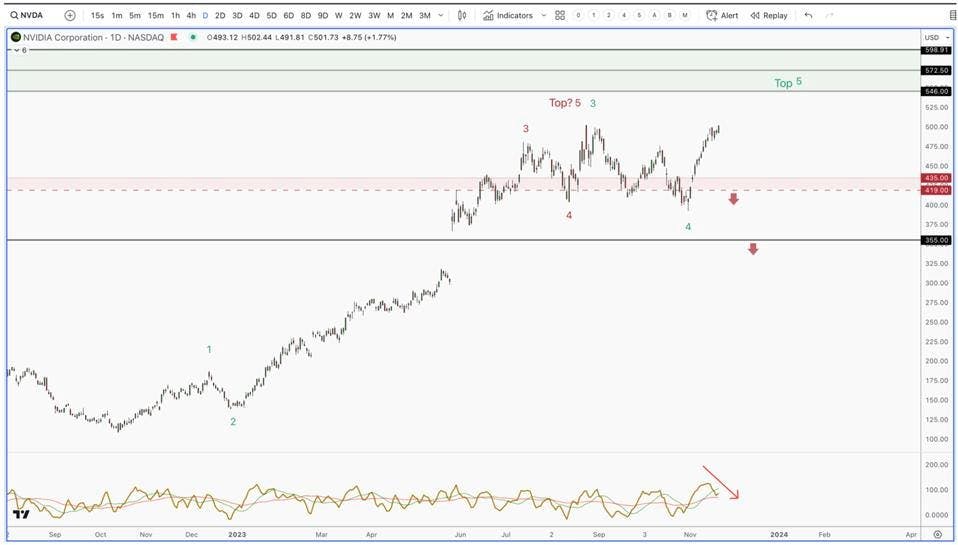Viewport: 958px width, 545px height.
Task: Click the 2024 label on time axis
Action: [x=778, y=535]
